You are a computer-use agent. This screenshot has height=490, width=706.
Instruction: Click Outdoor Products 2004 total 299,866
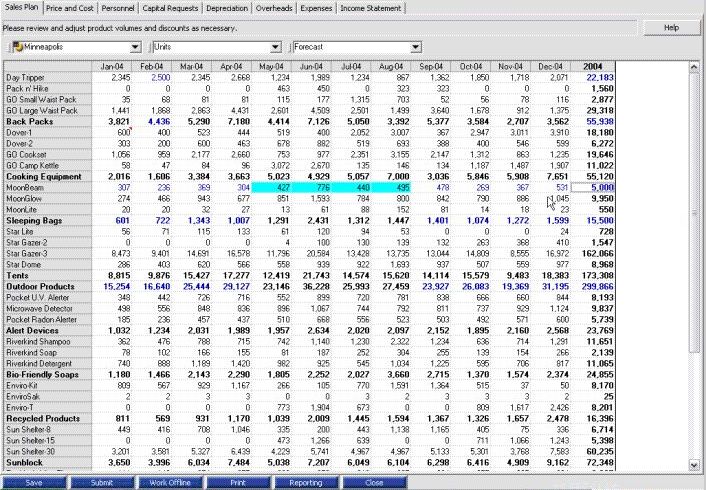(593, 286)
